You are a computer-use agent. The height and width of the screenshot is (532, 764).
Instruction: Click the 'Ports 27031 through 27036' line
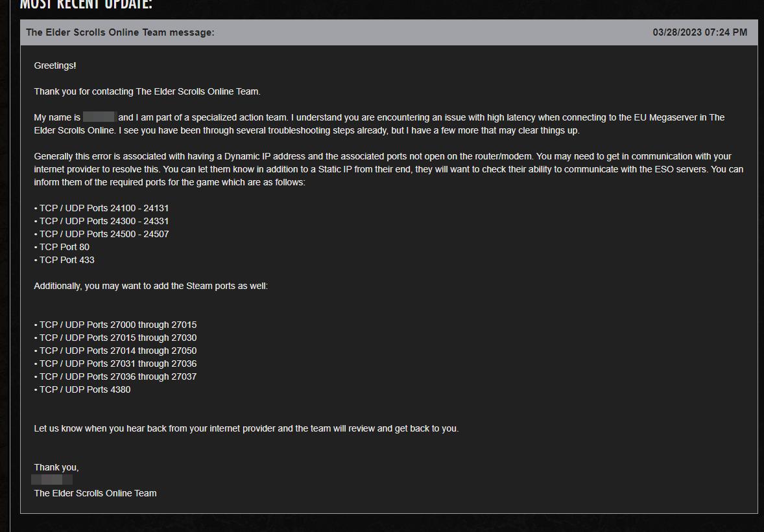[115, 364]
